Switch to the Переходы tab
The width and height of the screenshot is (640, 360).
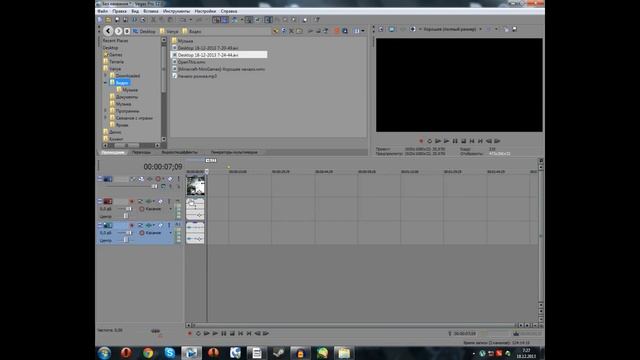tap(142, 152)
